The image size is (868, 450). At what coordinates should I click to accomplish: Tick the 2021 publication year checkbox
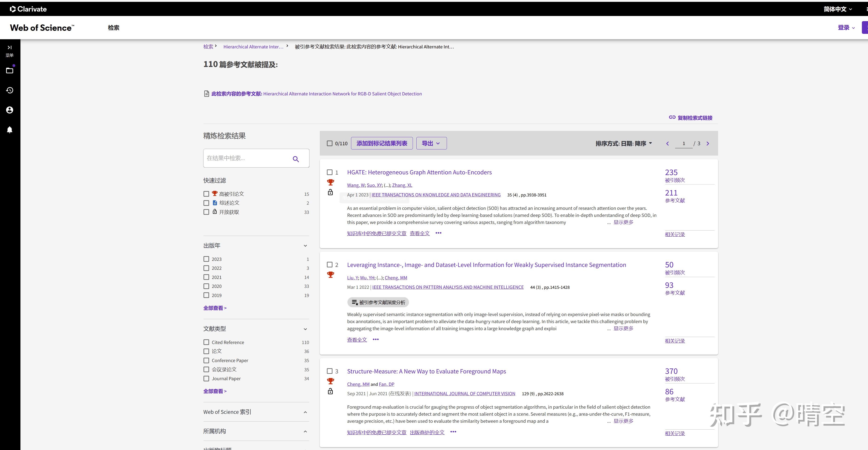point(206,277)
